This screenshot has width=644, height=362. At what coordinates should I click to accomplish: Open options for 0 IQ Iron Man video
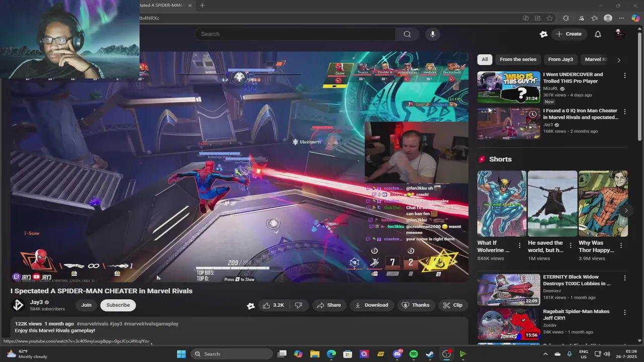625,112
